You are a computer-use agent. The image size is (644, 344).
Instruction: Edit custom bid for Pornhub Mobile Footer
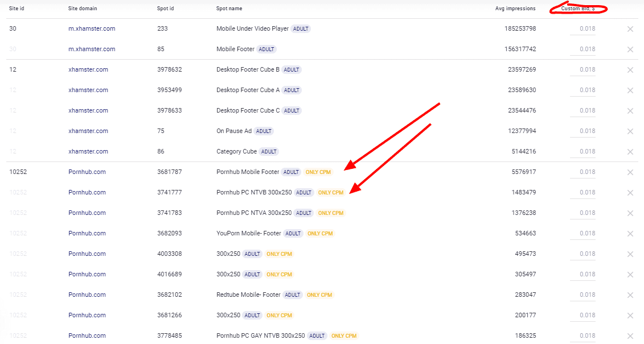click(x=583, y=172)
